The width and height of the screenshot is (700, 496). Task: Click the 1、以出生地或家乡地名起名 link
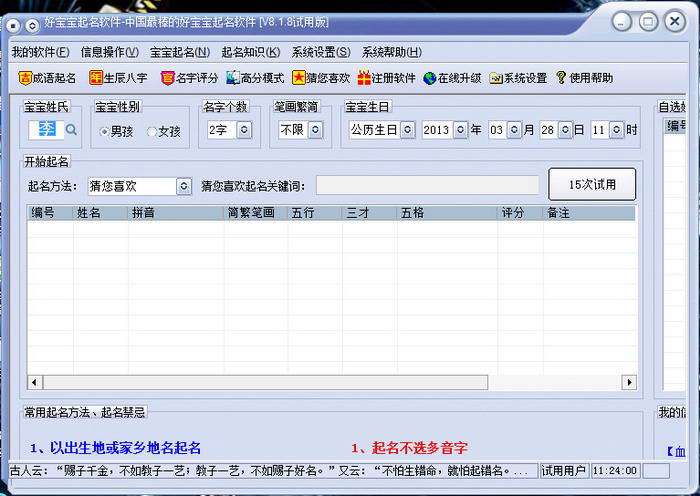(x=116, y=447)
